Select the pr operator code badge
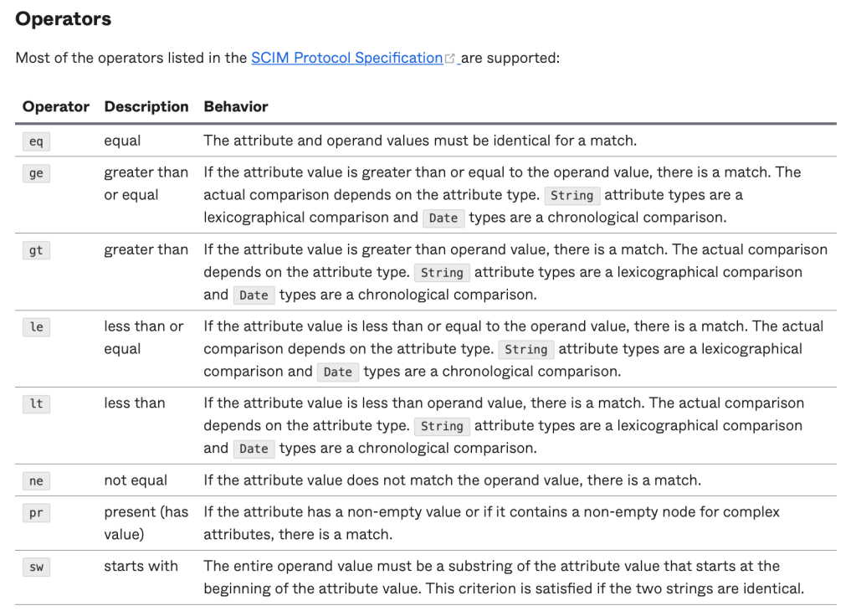This screenshot has height=616, width=856. click(x=36, y=513)
